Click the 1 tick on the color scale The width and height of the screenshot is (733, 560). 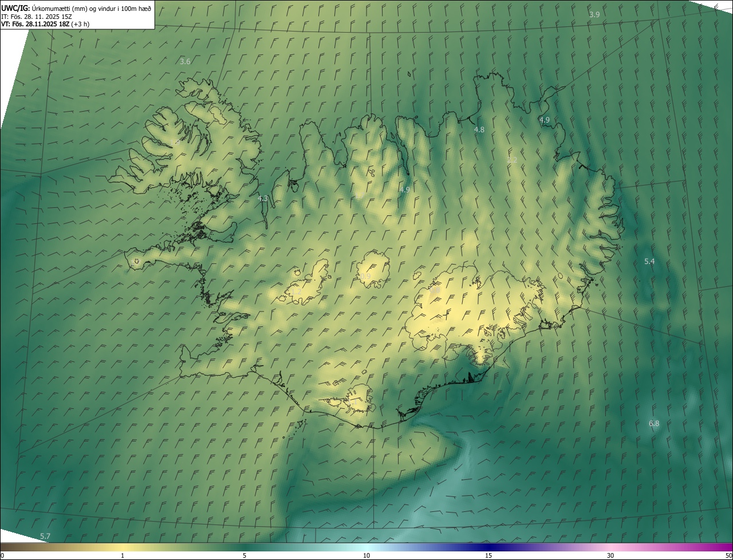pyautogui.click(x=123, y=555)
